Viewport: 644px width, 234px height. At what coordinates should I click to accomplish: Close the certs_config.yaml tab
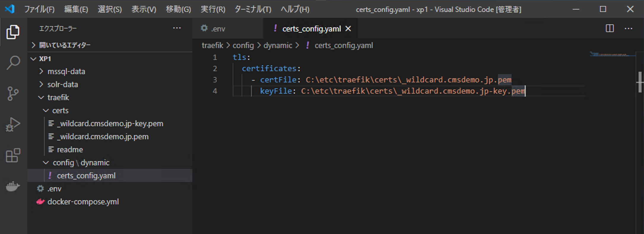coord(348,29)
